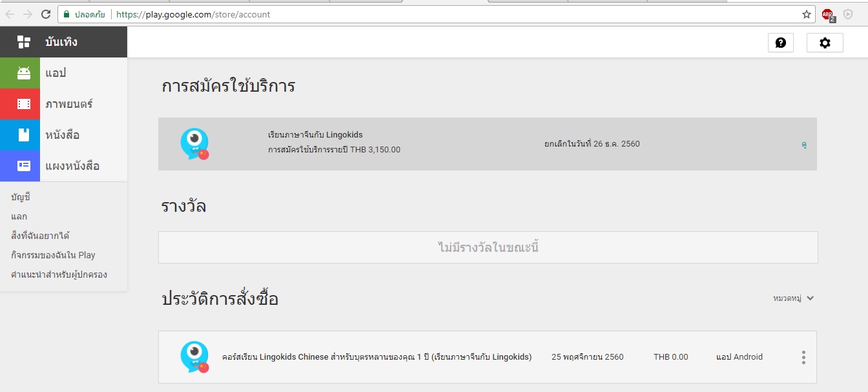This screenshot has width=868, height=392.
Task: Click the help question mark button
Action: tap(781, 43)
